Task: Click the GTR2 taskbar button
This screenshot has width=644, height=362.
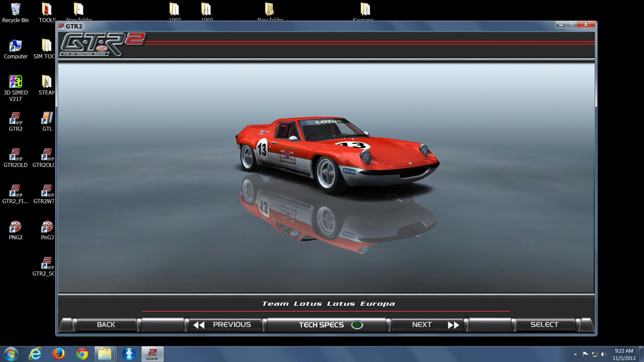Action: point(151,354)
